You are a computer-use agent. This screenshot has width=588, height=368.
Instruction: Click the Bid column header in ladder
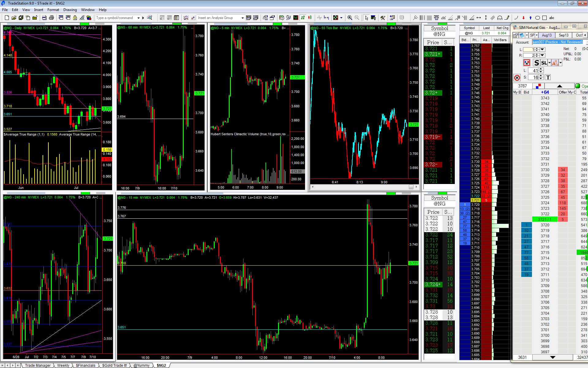tap(526, 92)
